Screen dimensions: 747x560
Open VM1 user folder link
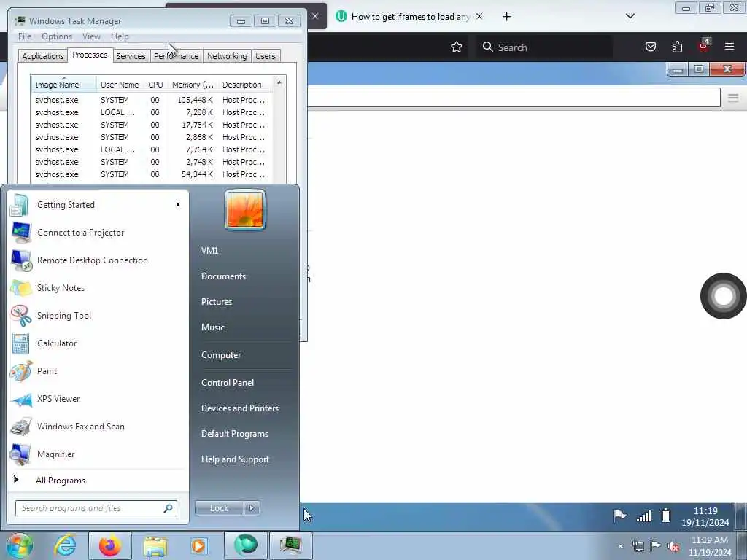(209, 251)
